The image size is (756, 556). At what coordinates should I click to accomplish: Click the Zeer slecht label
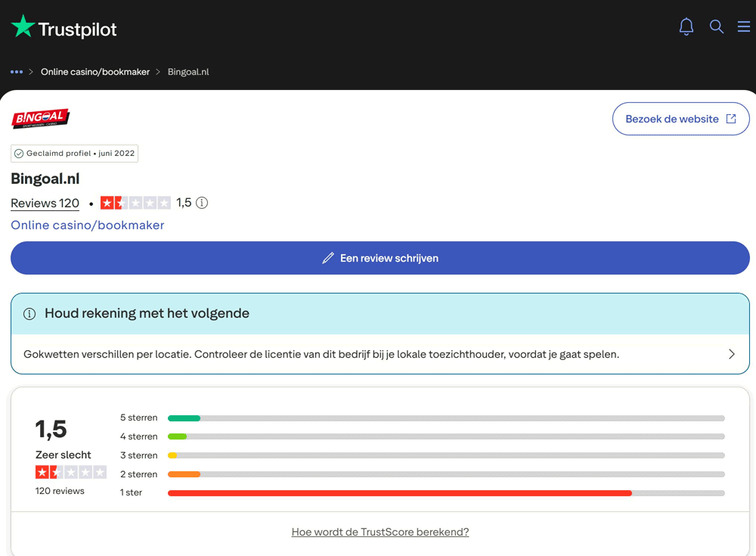(64, 455)
